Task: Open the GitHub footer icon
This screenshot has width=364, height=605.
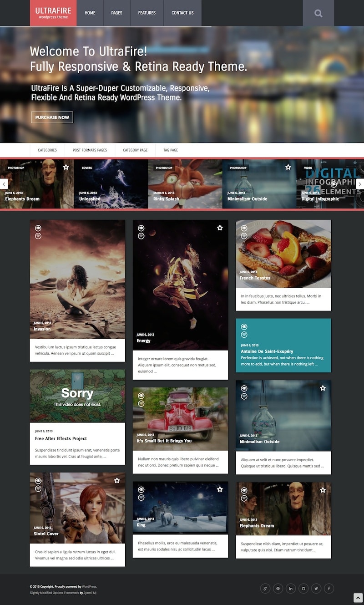Action: [x=303, y=589]
